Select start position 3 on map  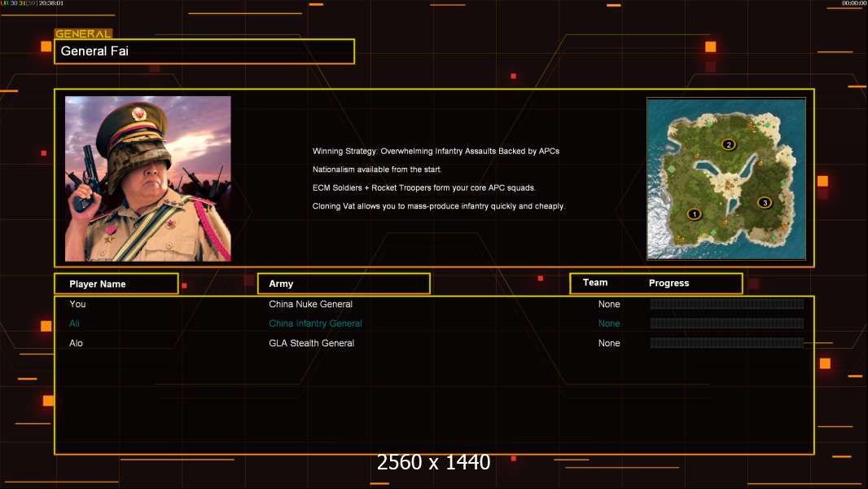click(x=765, y=203)
